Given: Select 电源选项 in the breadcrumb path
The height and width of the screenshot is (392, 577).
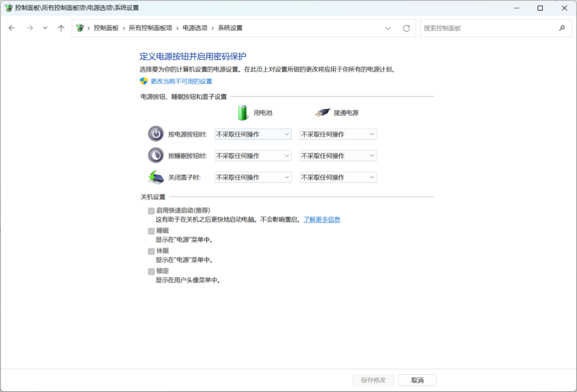Looking at the screenshot, I should click(195, 28).
